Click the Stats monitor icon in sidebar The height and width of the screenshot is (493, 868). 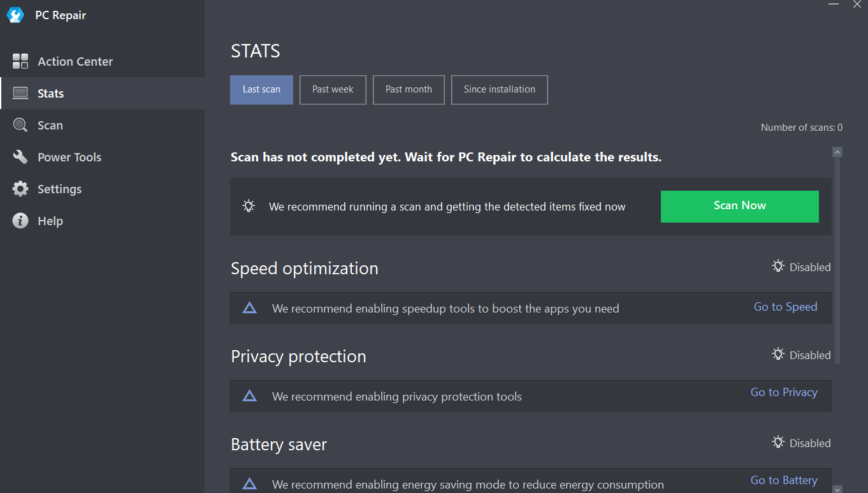tap(20, 93)
